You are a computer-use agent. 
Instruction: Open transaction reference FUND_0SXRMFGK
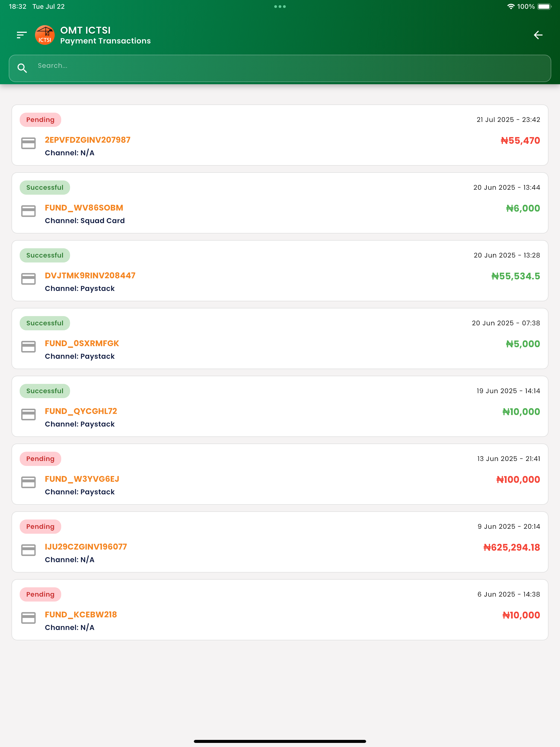click(x=82, y=343)
